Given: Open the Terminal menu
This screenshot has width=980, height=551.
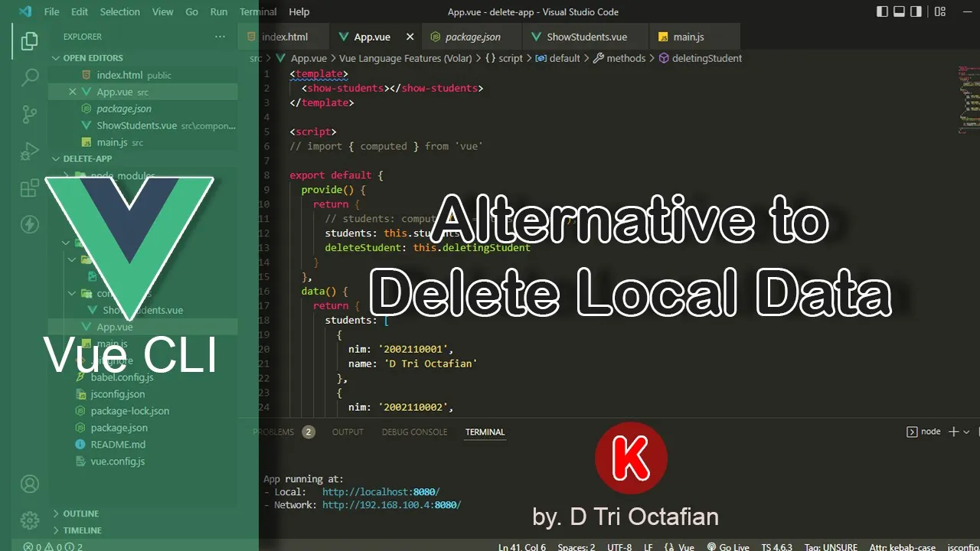Looking at the screenshot, I should (258, 11).
